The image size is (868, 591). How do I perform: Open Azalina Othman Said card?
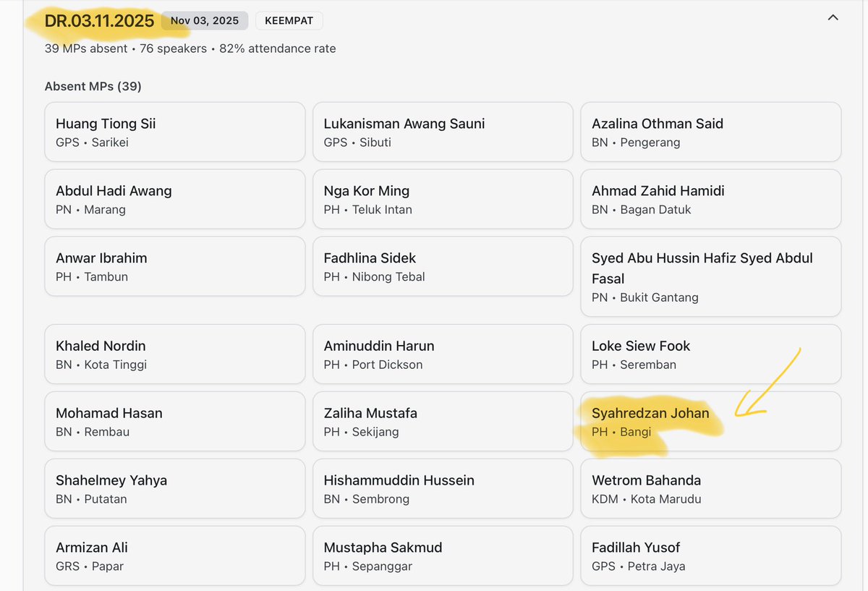(711, 132)
